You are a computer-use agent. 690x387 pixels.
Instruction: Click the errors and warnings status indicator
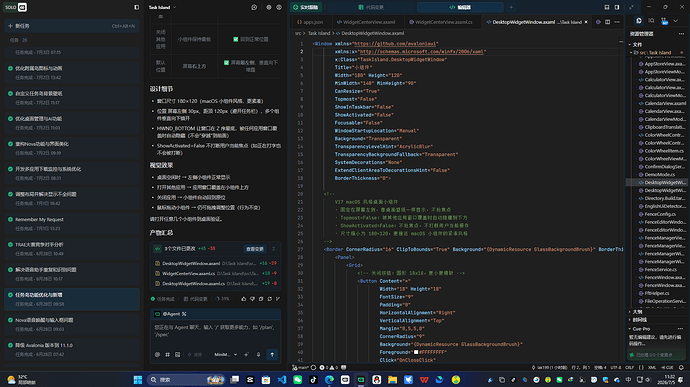[328, 367]
